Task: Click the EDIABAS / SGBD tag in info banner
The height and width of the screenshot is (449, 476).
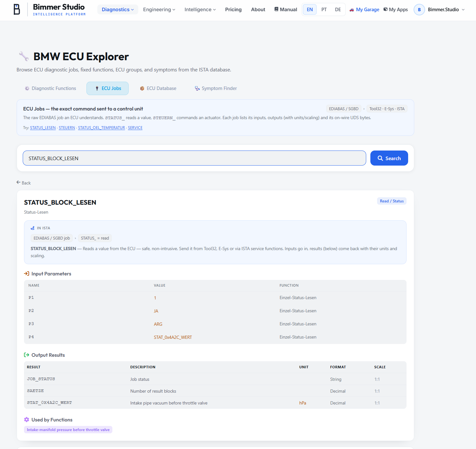Action: tap(344, 109)
